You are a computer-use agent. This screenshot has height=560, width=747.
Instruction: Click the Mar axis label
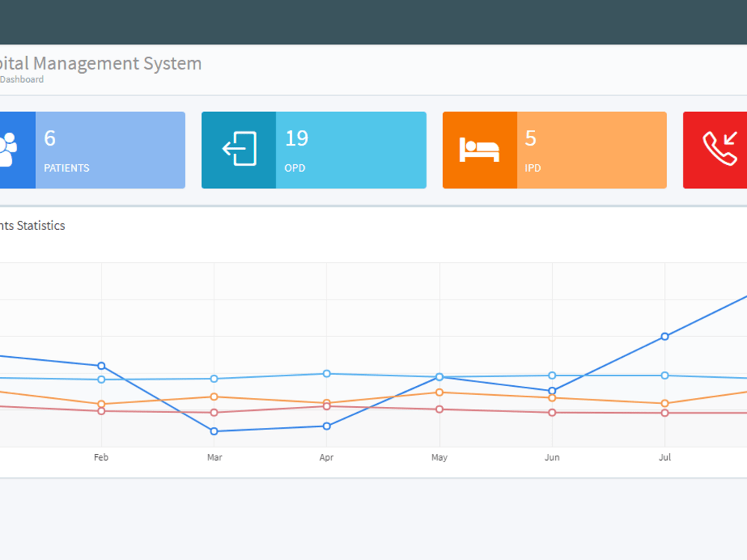[214, 457]
